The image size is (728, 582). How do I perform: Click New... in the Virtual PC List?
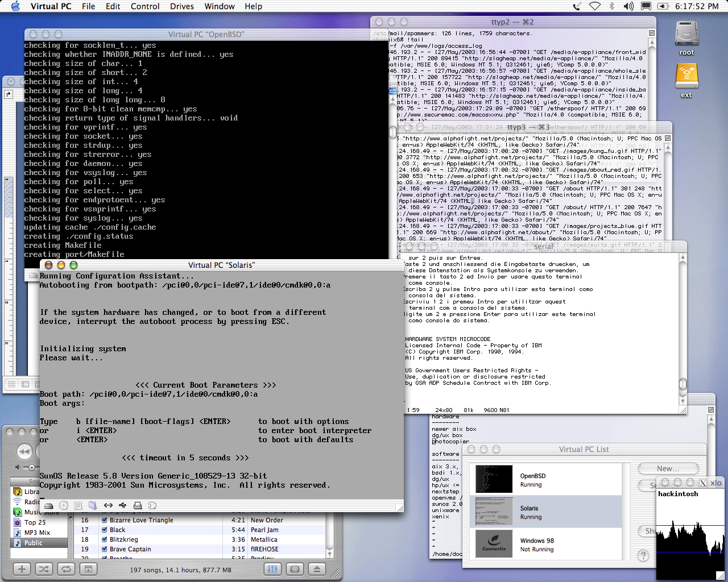click(668, 468)
